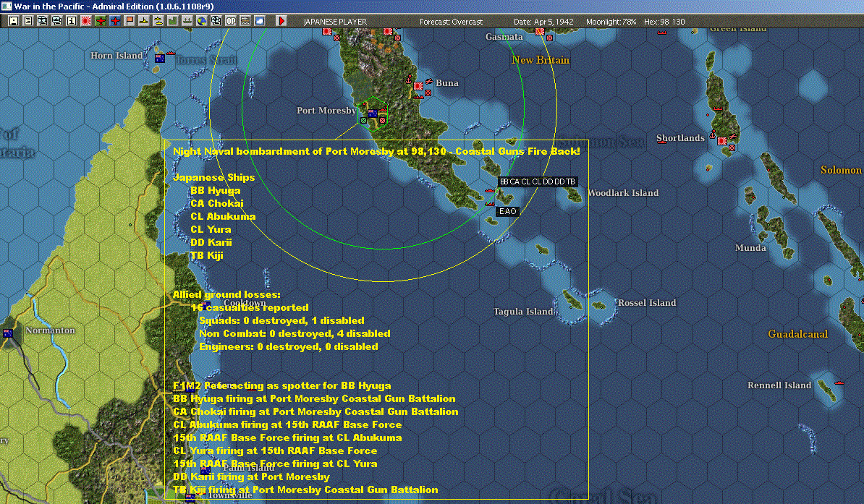864x504 pixels.
Task: Click the Tagula Island map label
Action: [x=523, y=311]
